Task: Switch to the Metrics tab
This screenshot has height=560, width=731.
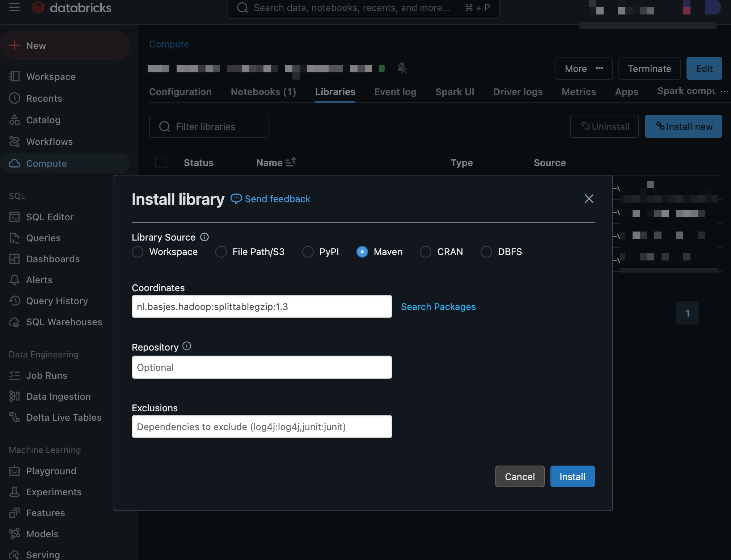Action: coord(579,92)
